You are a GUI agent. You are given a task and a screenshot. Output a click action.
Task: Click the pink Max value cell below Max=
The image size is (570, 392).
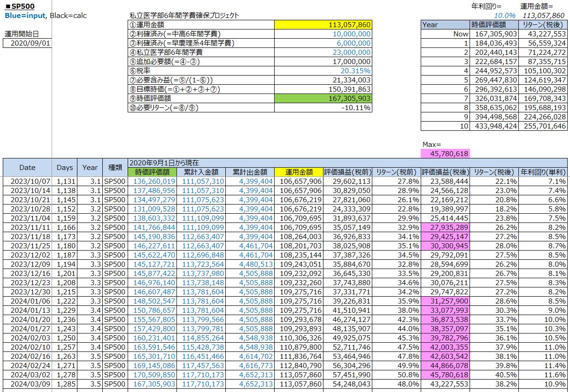click(x=445, y=153)
